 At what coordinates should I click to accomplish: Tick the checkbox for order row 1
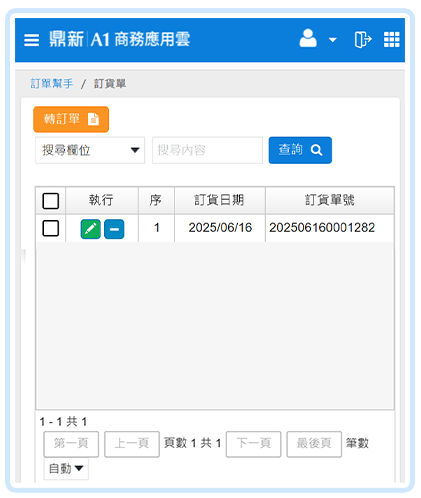pos(51,228)
